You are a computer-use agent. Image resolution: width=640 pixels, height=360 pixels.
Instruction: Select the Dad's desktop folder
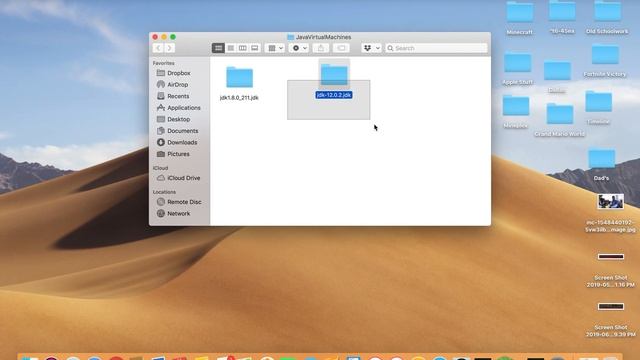tap(602, 159)
